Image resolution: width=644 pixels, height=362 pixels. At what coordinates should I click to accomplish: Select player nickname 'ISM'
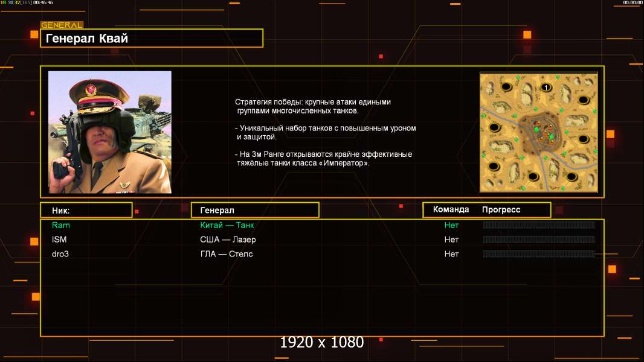point(59,240)
